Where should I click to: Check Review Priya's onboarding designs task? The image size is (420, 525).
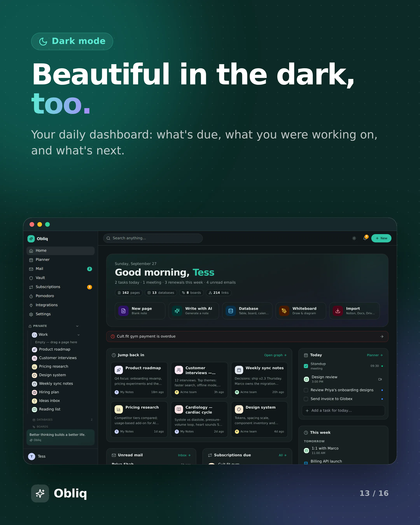point(306,390)
